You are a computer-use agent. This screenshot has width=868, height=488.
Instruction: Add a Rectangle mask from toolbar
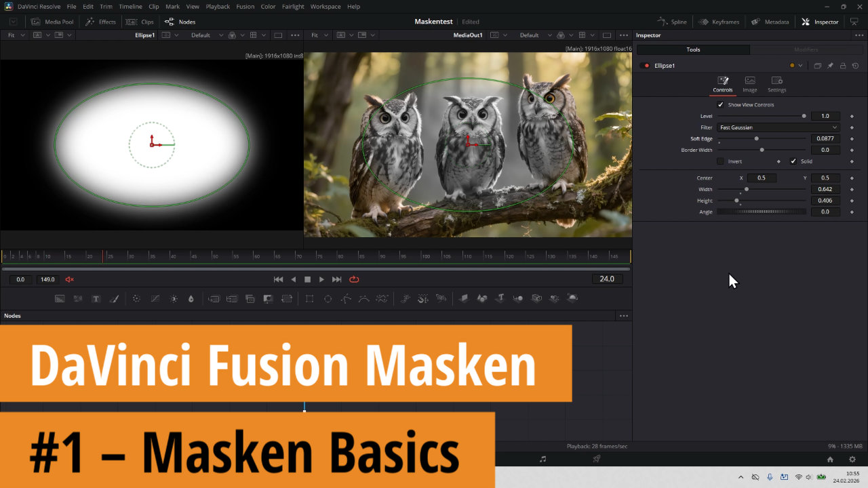click(310, 298)
